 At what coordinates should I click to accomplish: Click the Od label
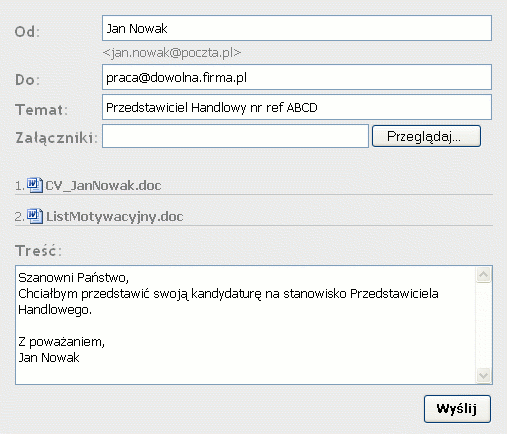[x=27, y=32]
